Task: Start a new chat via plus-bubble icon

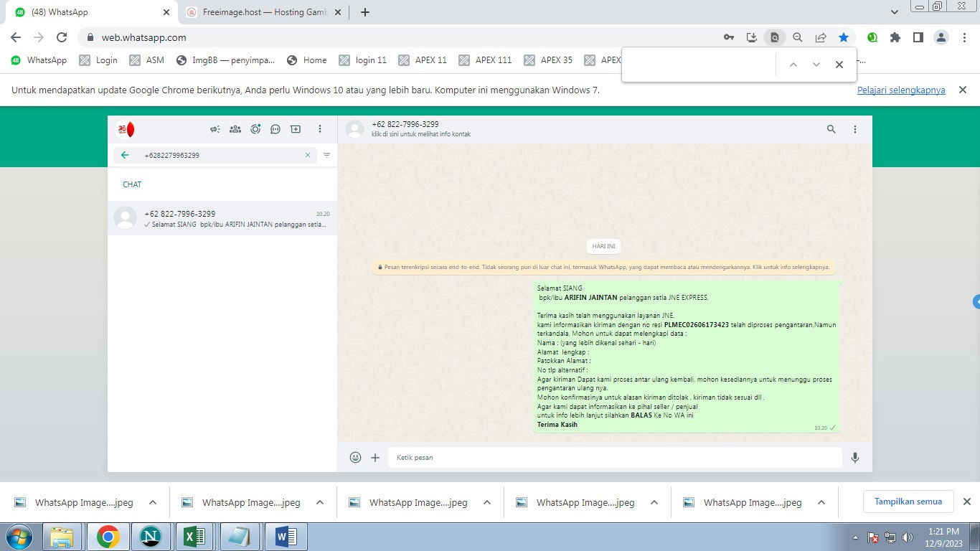Action: coord(296,129)
